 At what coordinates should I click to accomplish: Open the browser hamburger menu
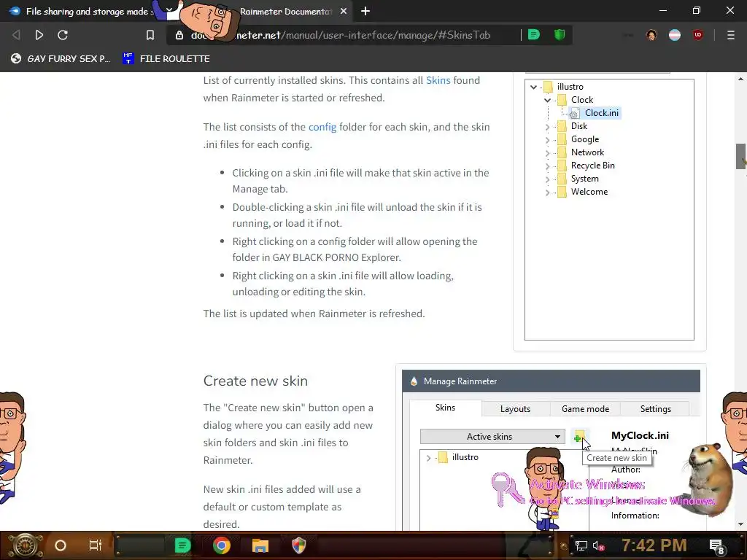tap(731, 35)
